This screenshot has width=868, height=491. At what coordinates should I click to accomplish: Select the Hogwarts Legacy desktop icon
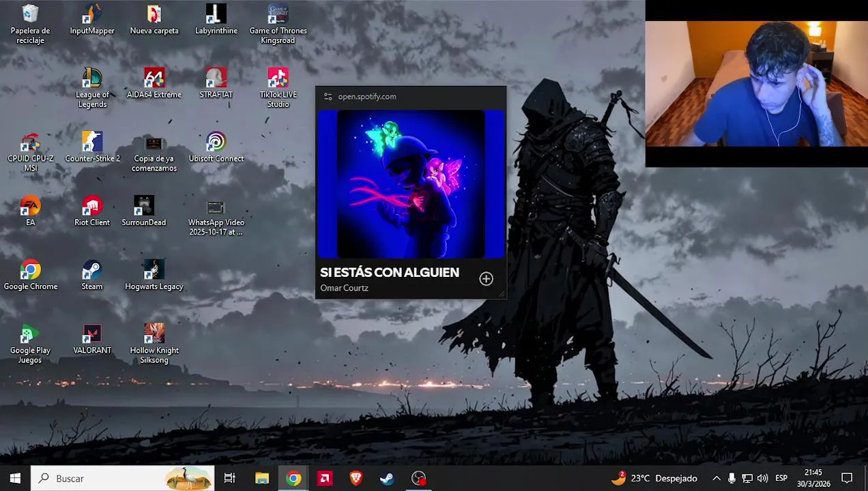coord(154,276)
